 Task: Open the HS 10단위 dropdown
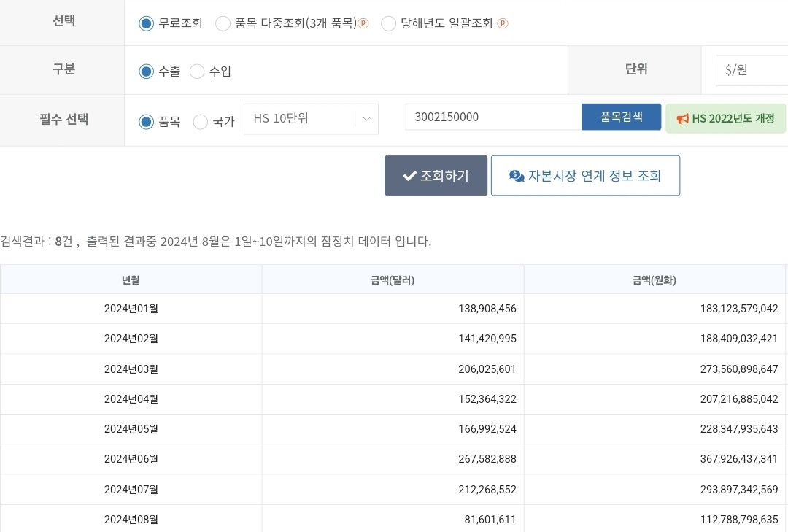tap(311, 119)
